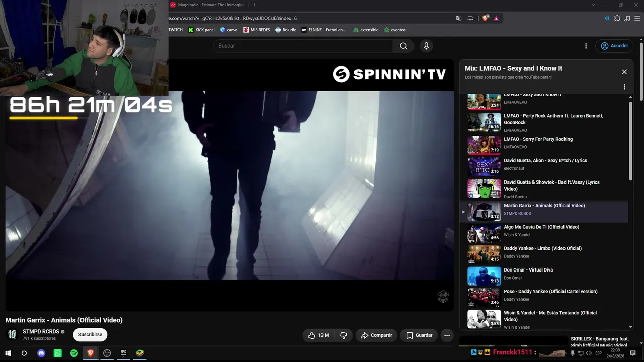Click the Suscribirse button

(90, 334)
